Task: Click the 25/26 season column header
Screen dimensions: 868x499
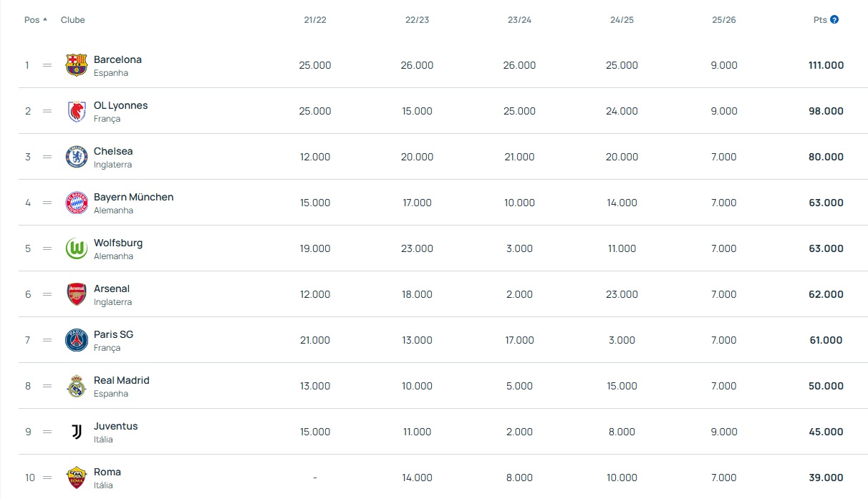Action: (x=723, y=20)
